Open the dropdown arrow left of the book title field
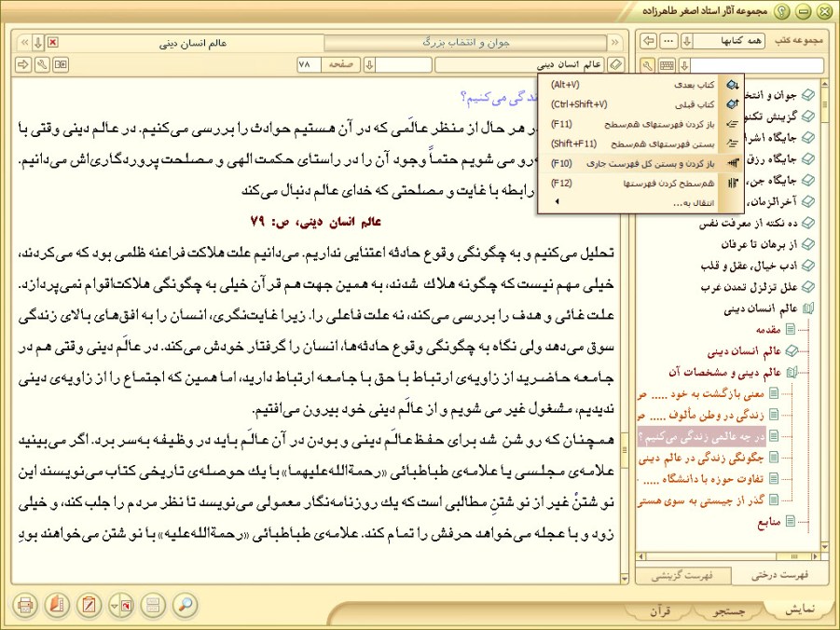The image size is (840, 630). coord(369,65)
